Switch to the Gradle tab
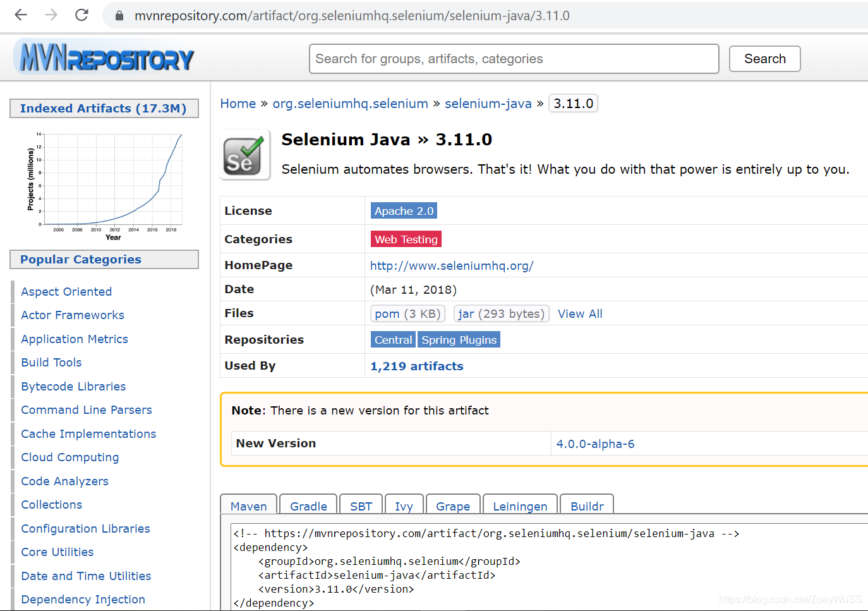This screenshot has width=868, height=611. 308,505
